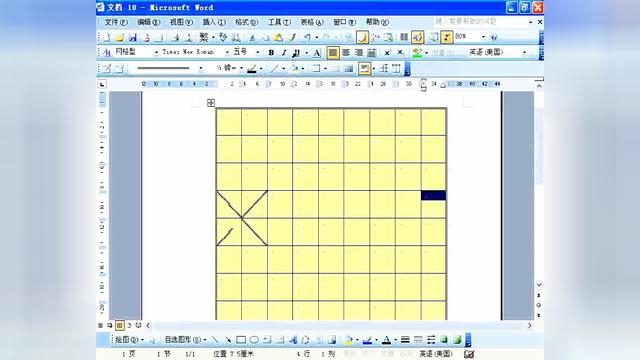Open the 视图 menu

pos(181,22)
